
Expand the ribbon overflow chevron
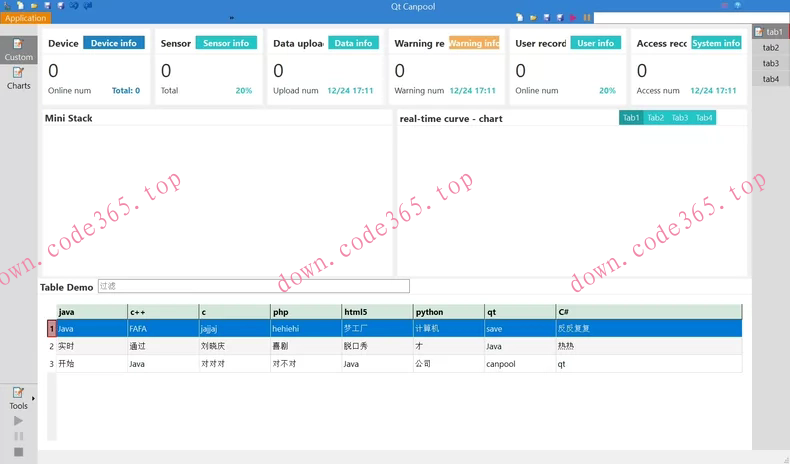click(x=232, y=18)
